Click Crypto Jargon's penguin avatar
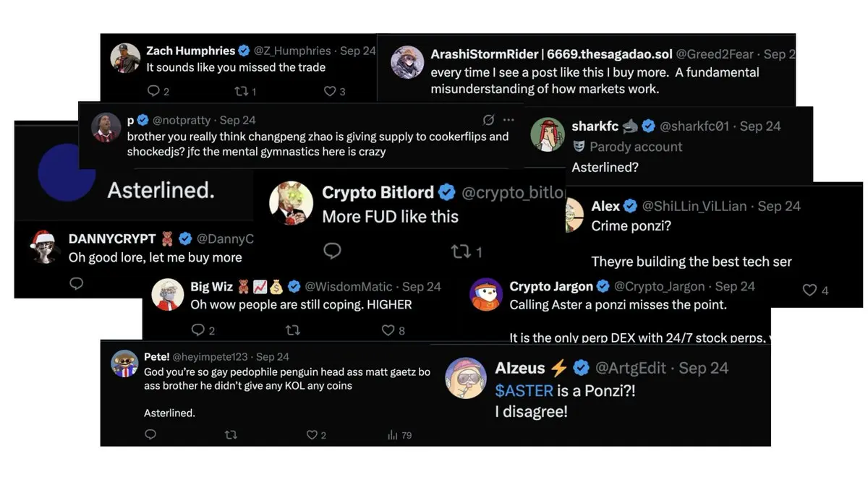 click(x=486, y=294)
